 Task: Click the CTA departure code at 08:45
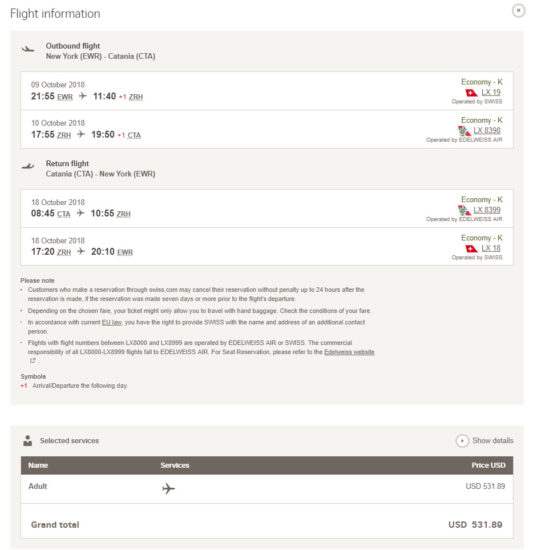pyautogui.click(x=63, y=214)
